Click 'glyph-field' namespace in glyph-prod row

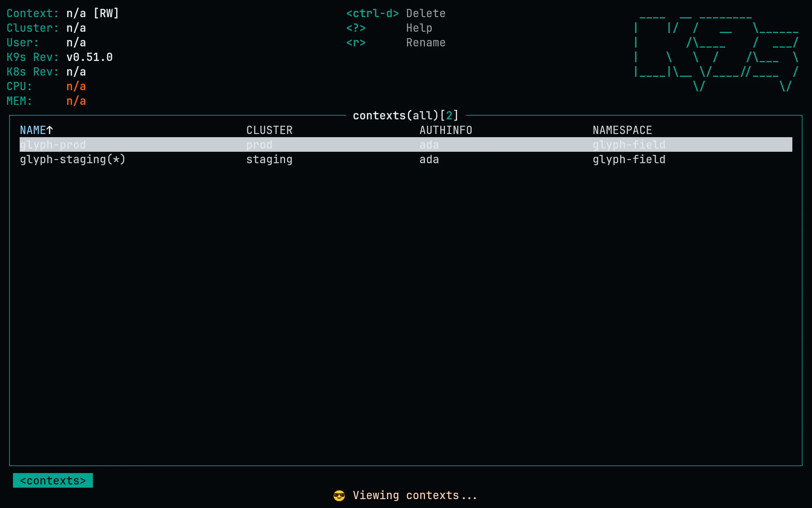629,145
